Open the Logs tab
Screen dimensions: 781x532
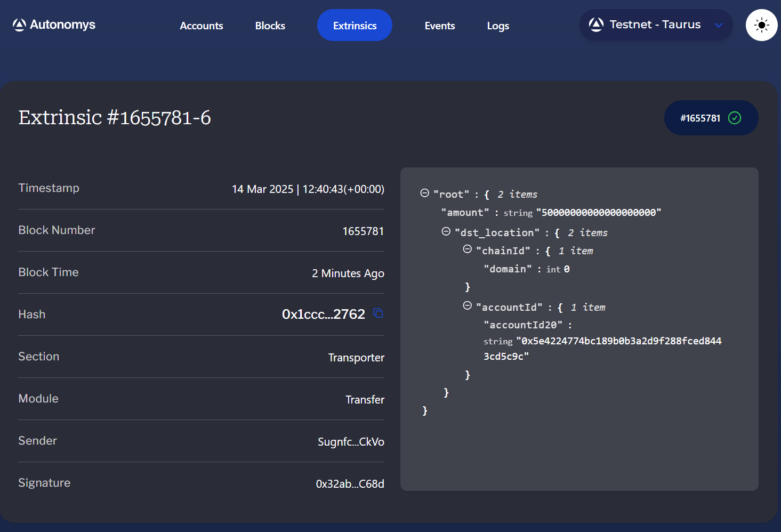[x=498, y=26]
